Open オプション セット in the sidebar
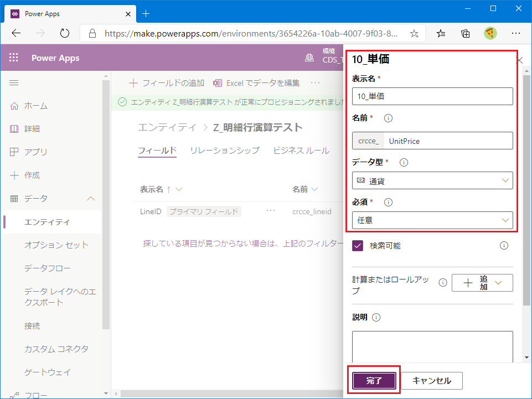 click(x=56, y=245)
